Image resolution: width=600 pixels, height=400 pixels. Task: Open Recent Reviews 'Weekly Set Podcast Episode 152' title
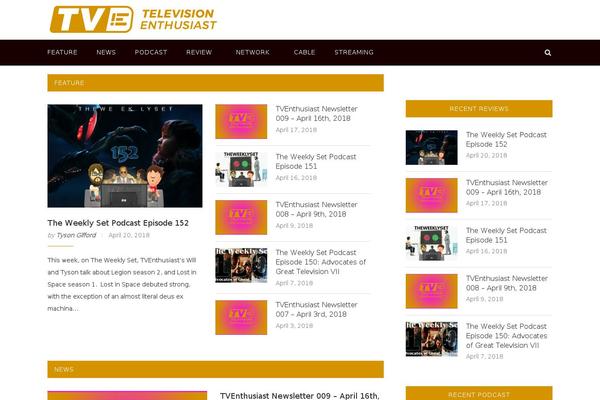point(506,139)
